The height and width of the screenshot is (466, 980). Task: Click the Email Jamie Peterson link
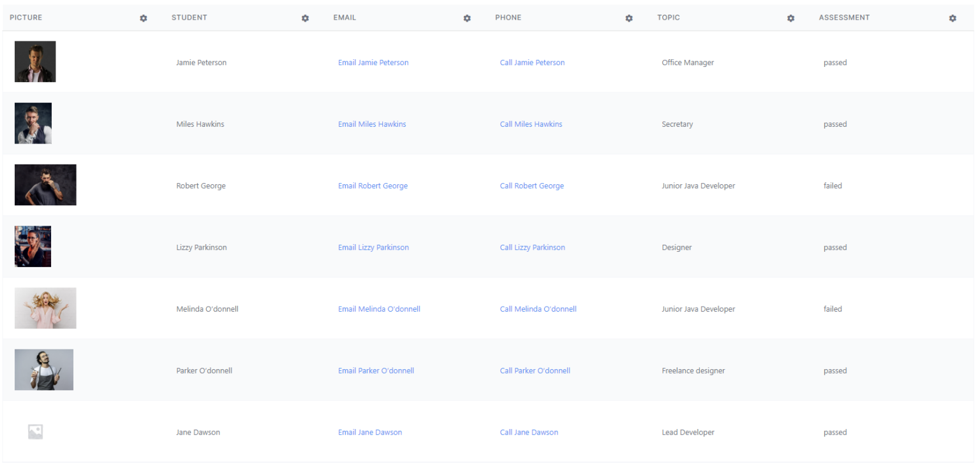[x=373, y=62]
